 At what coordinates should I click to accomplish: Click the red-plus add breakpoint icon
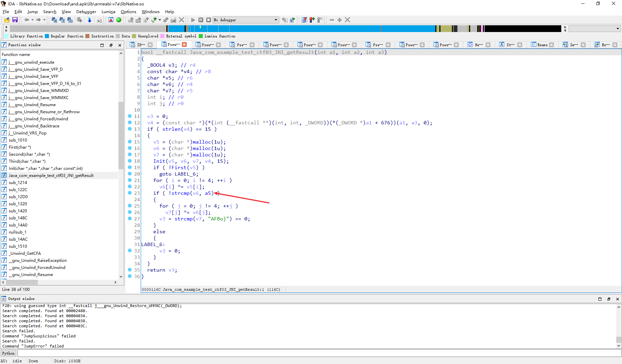pos(312,20)
